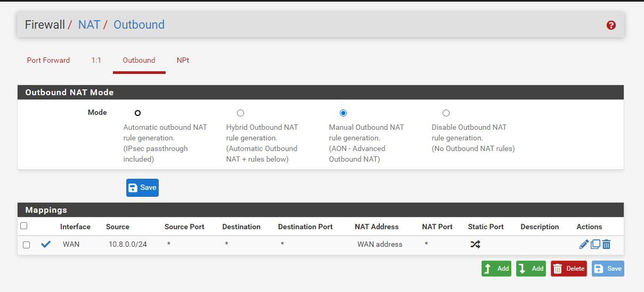
Task: Select Disable Outbound NAT mode
Action: (446, 113)
